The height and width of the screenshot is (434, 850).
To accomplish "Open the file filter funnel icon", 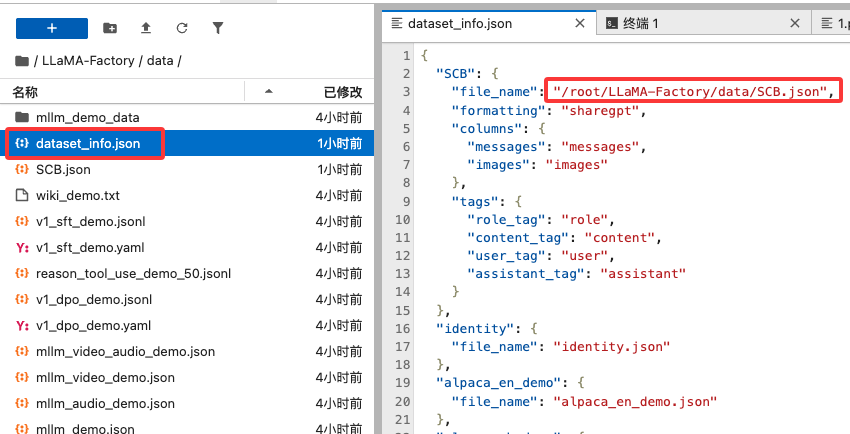I will (218, 29).
